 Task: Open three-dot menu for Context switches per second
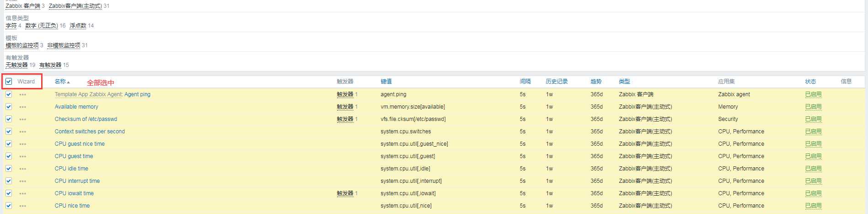[23, 132]
